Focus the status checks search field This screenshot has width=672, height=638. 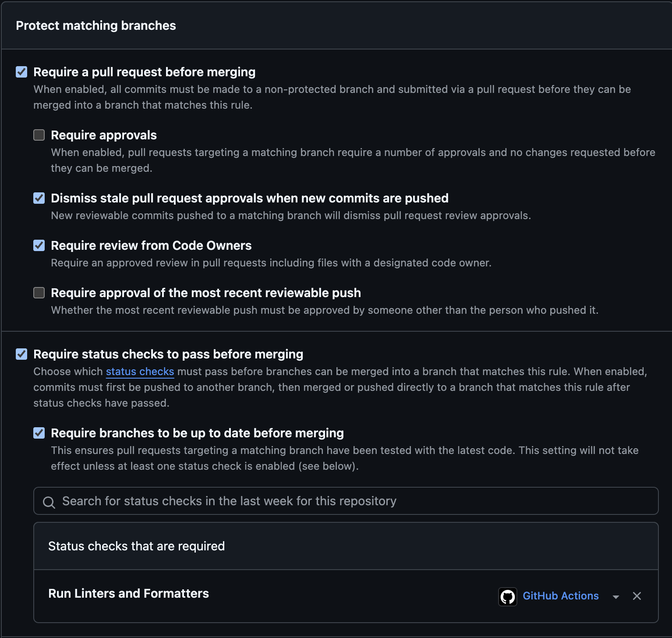click(x=346, y=501)
